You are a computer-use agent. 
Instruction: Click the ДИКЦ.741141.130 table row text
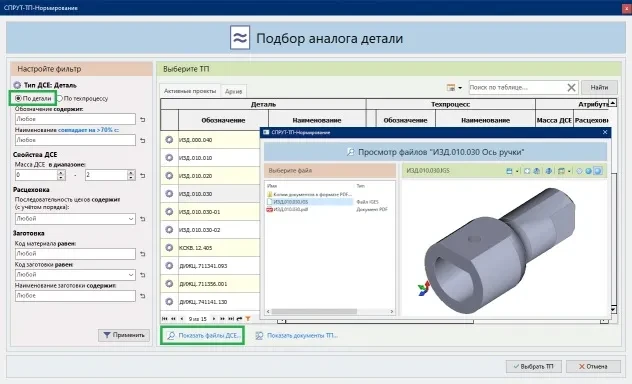pyautogui.click(x=203, y=302)
